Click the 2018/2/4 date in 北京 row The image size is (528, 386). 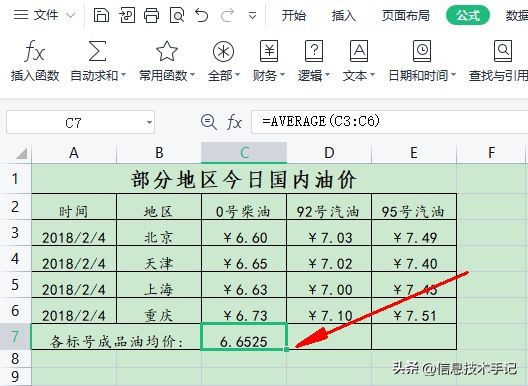coord(74,233)
